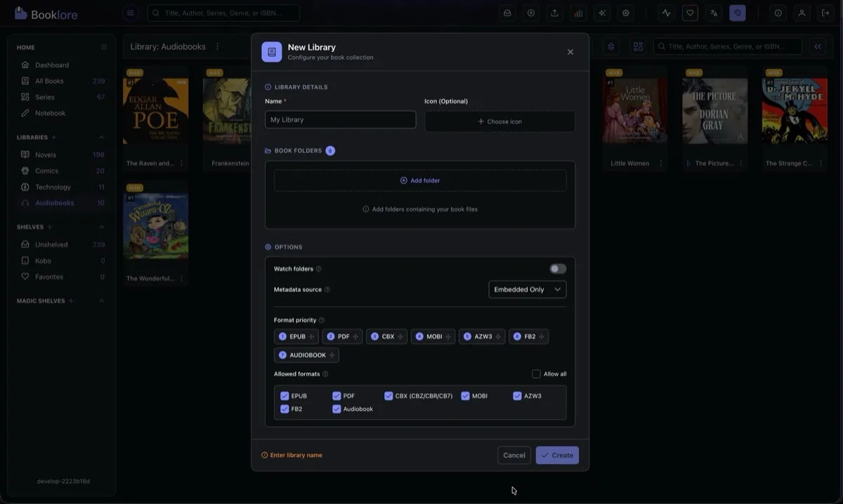Open Library: Audiobooks three-dot menu
The height and width of the screenshot is (504, 843).
tap(217, 46)
